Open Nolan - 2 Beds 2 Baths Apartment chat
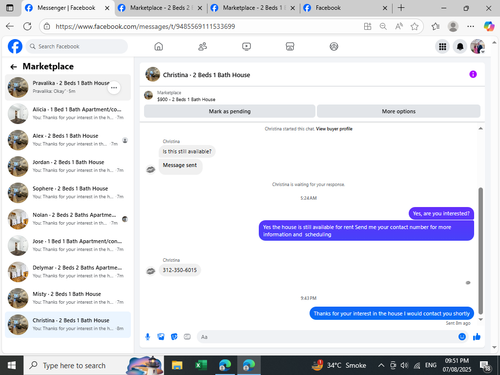The height and width of the screenshot is (375, 500). 68,219
